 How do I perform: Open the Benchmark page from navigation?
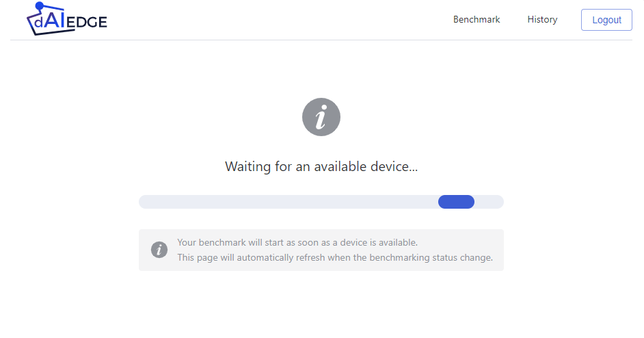(477, 19)
